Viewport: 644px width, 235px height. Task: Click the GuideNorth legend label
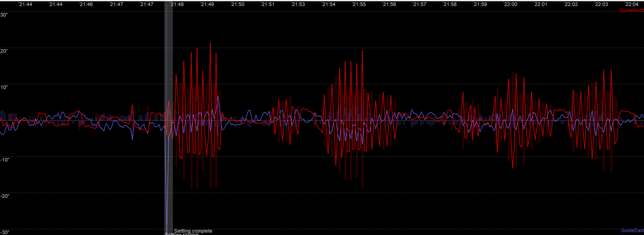click(x=631, y=10)
